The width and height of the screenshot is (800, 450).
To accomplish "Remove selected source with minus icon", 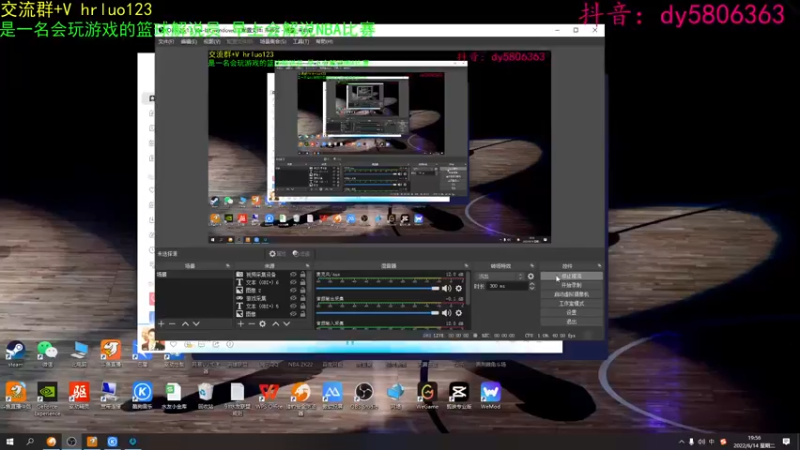I will pyautogui.click(x=252, y=324).
